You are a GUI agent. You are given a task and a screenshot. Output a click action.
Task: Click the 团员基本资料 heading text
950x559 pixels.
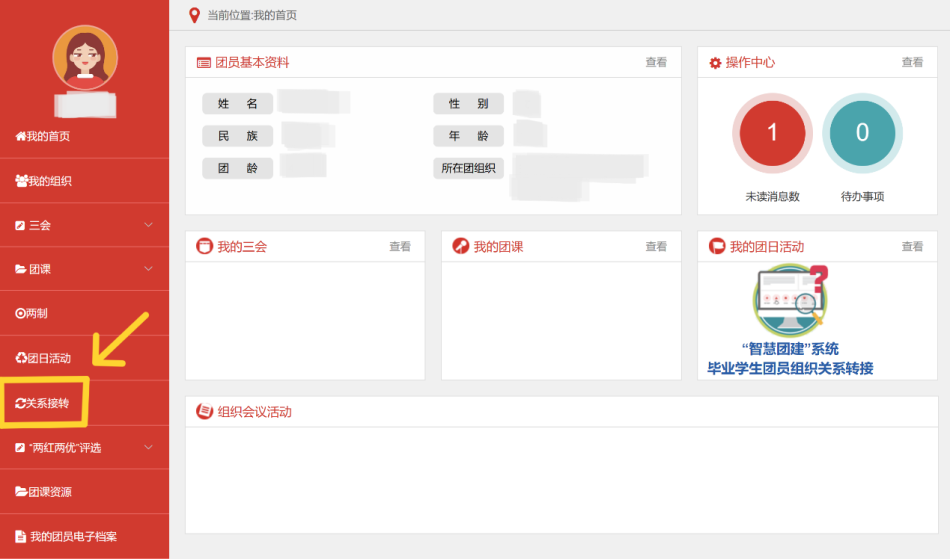click(x=252, y=62)
